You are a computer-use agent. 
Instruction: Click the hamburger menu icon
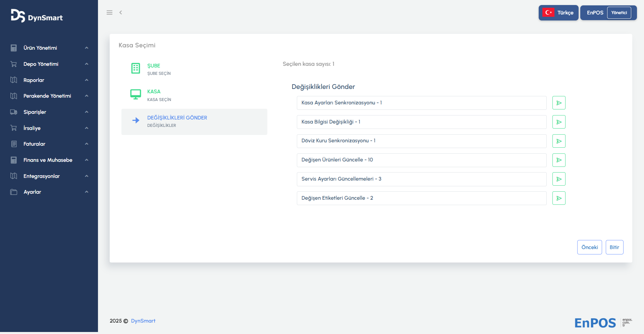109,12
